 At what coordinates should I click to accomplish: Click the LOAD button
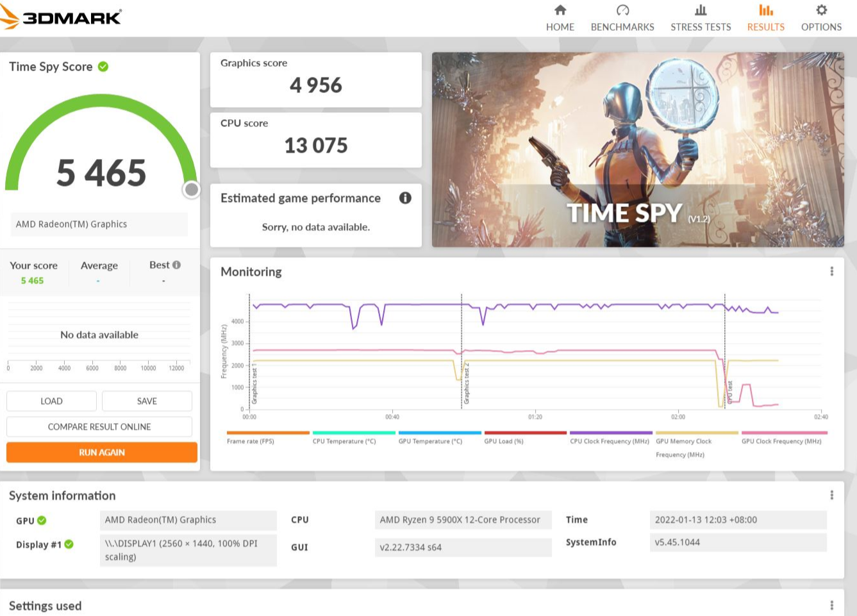coord(51,401)
